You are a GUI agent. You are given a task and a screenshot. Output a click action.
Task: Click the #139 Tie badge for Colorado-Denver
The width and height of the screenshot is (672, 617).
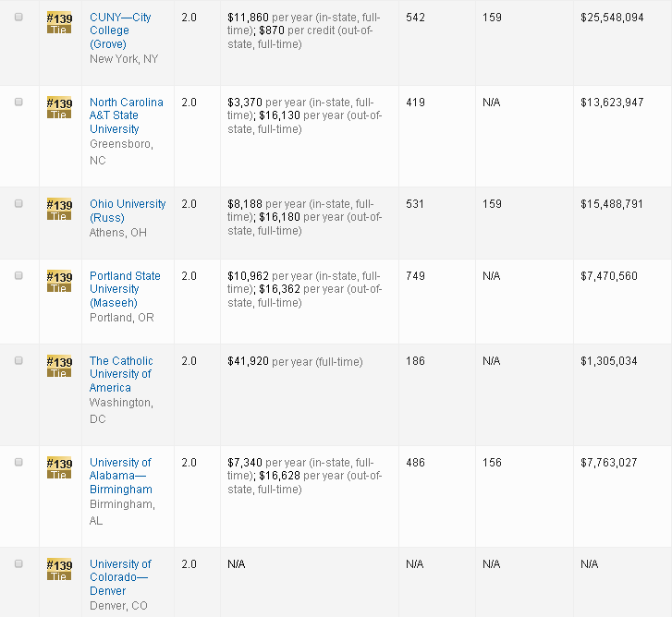coord(59,570)
